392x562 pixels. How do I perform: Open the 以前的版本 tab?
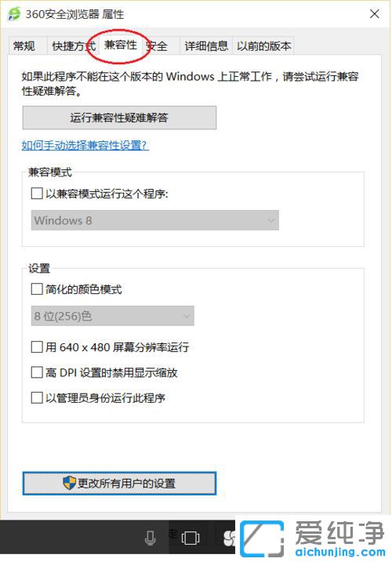pyautogui.click(x=263, y=46)
